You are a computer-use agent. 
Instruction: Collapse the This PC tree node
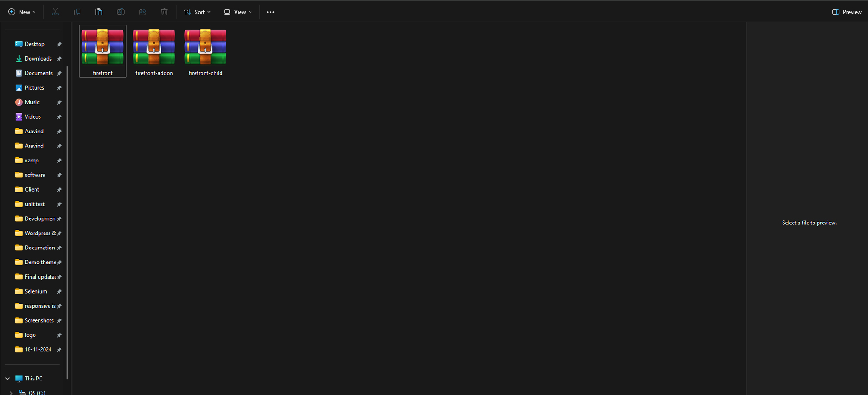coord(8,379)
